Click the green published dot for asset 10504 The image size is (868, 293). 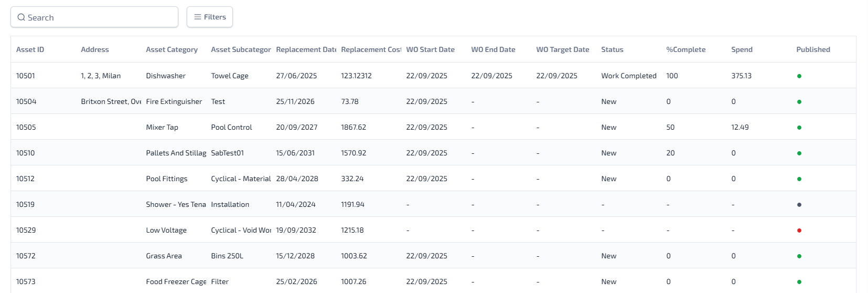point(799,102)
